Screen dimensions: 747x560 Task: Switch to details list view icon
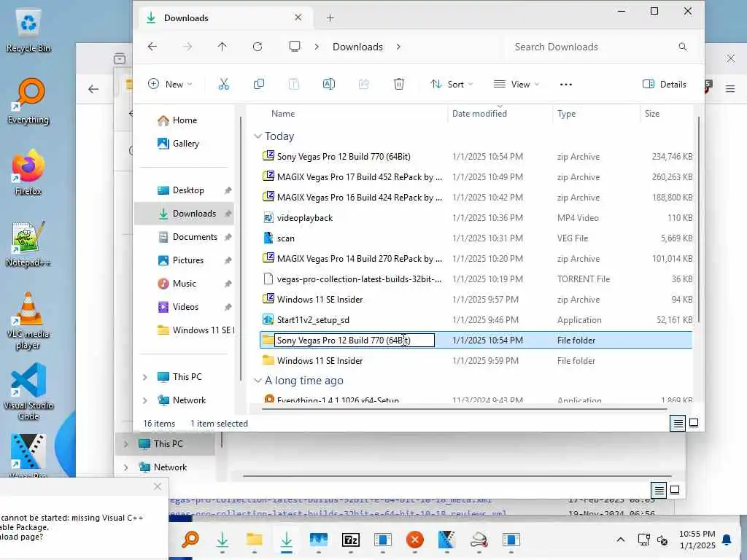(678, 423)
